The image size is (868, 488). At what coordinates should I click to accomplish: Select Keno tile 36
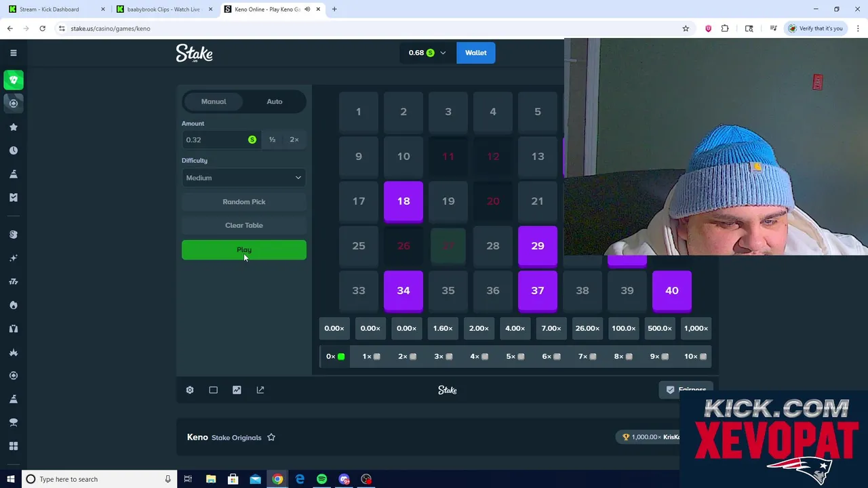(x=493, y=291)
